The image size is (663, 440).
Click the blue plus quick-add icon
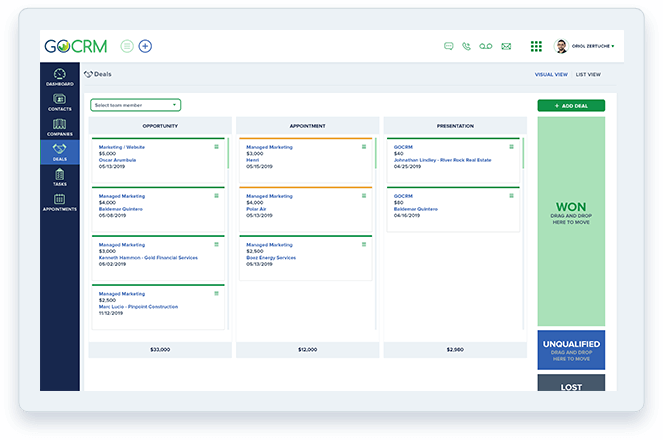point(145,46)
